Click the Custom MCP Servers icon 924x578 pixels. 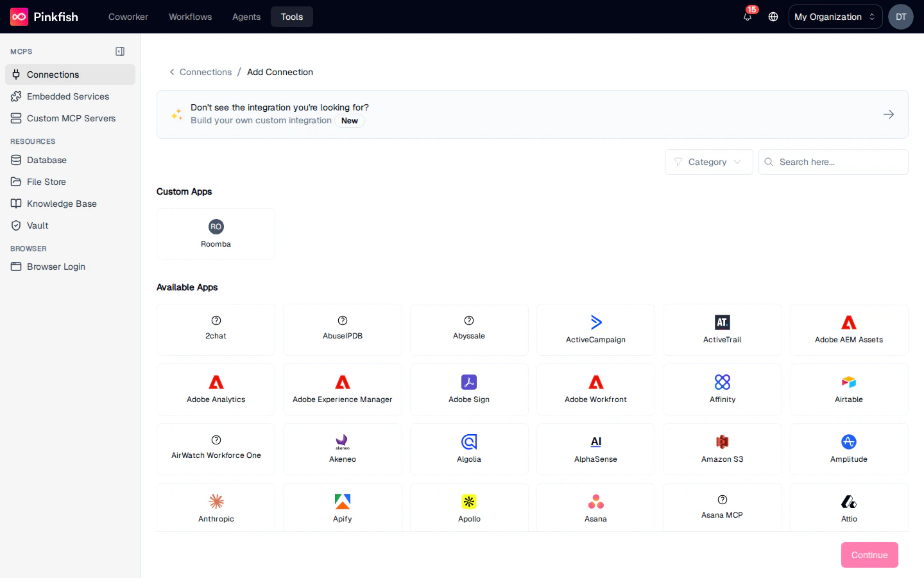pyautogui.click(x=15, y=118)
